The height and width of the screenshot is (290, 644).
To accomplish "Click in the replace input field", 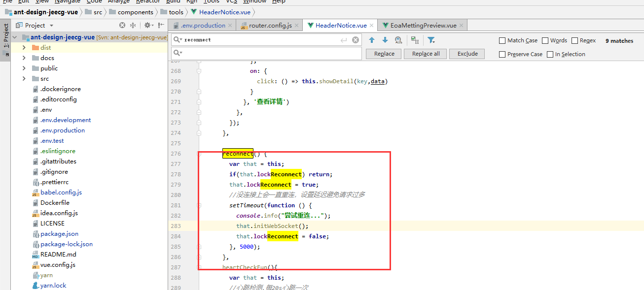I will tap(266, 53).
